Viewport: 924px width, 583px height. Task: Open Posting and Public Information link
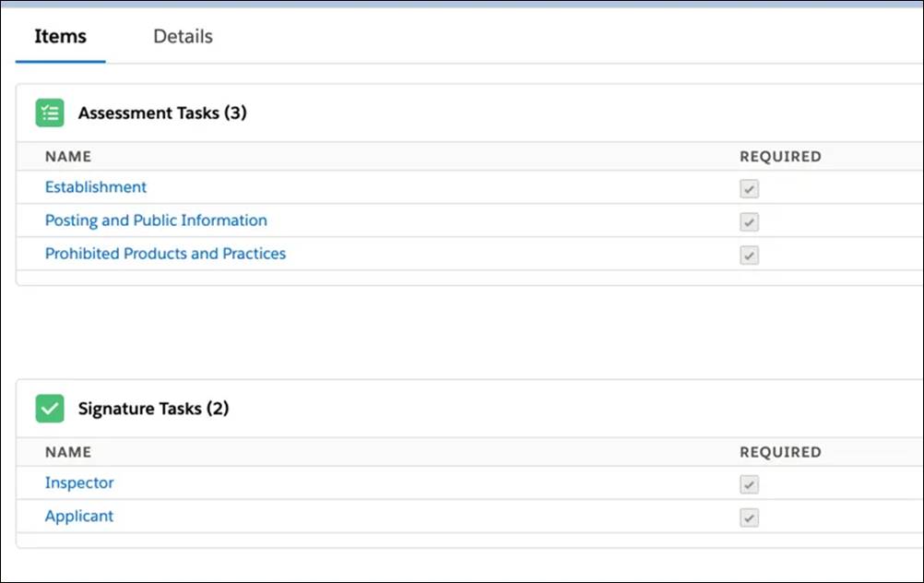(156, 220)
